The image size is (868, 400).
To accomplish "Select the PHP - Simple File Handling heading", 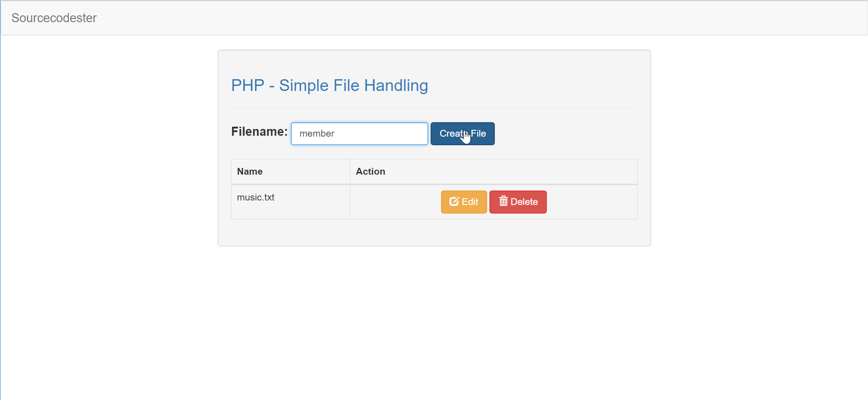I will tap(329, 86).
